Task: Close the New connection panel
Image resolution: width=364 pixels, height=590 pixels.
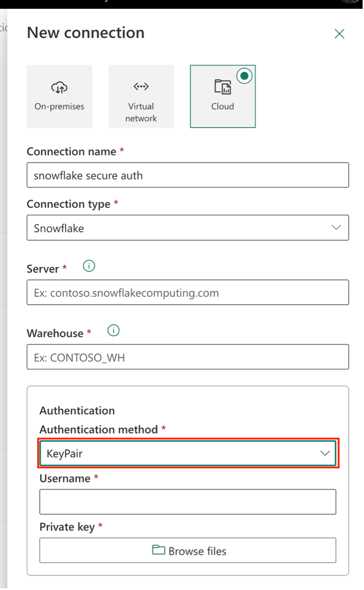Action: [x=339, y=33]
